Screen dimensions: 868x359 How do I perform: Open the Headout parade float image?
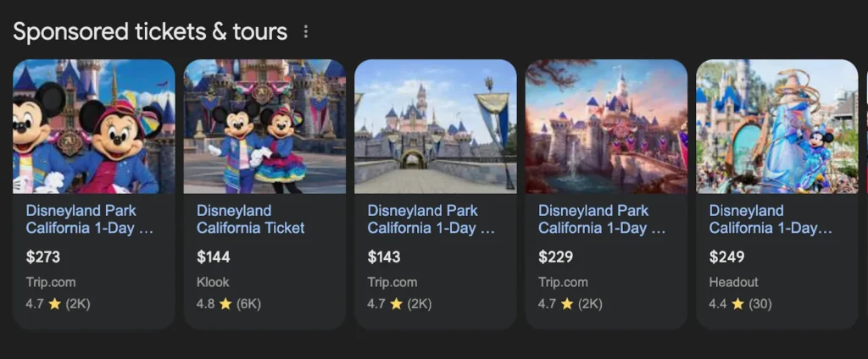[776, 126]
